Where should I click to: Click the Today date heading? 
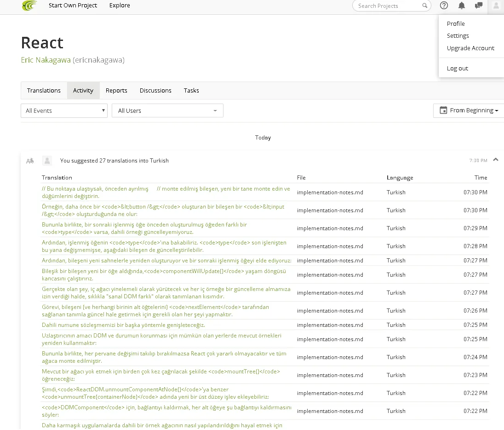click(x=263, y=138)
